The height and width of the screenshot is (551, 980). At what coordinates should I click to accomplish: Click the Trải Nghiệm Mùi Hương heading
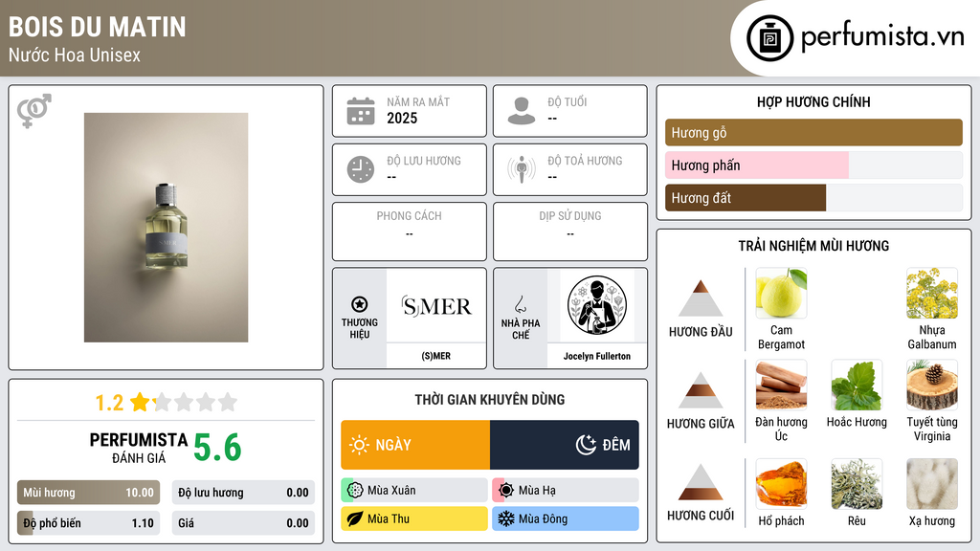[813, 246]
